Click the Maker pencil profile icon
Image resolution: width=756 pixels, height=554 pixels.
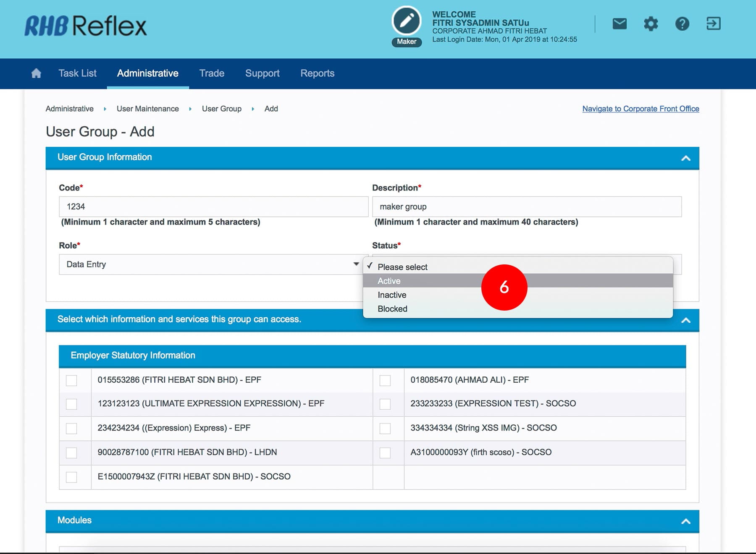(406, 21)
